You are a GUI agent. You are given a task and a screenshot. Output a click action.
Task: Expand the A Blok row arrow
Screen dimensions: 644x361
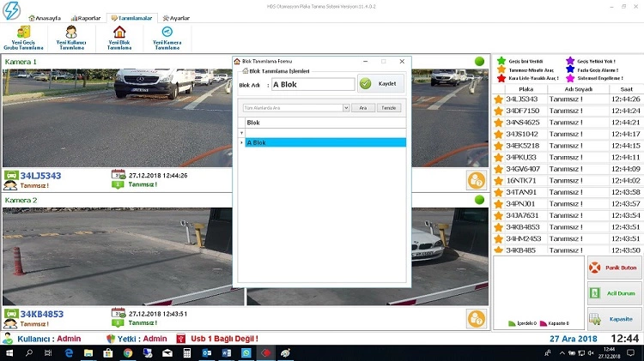point(241,142)
